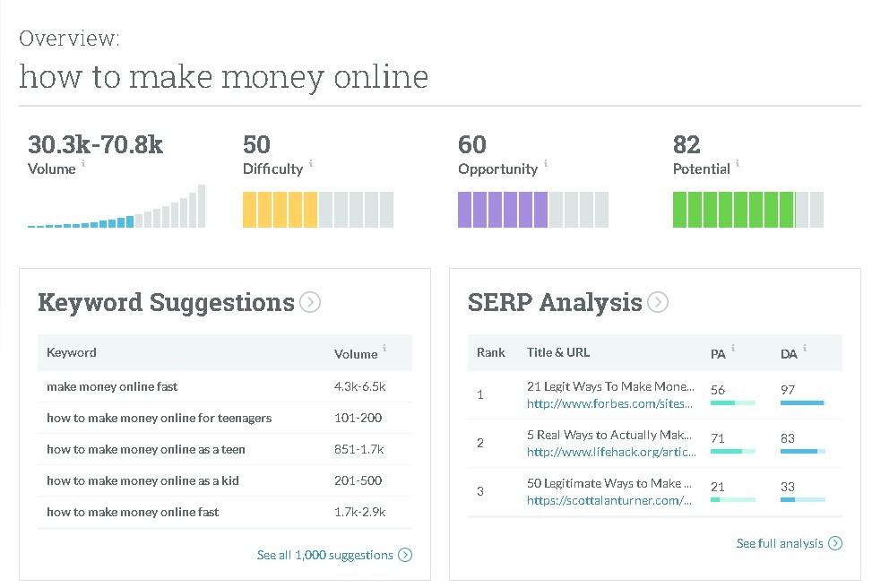Click title '50 Legitimate Ways to Make ...'
This screenshot has height=588, width=872.
pos(609,483)
